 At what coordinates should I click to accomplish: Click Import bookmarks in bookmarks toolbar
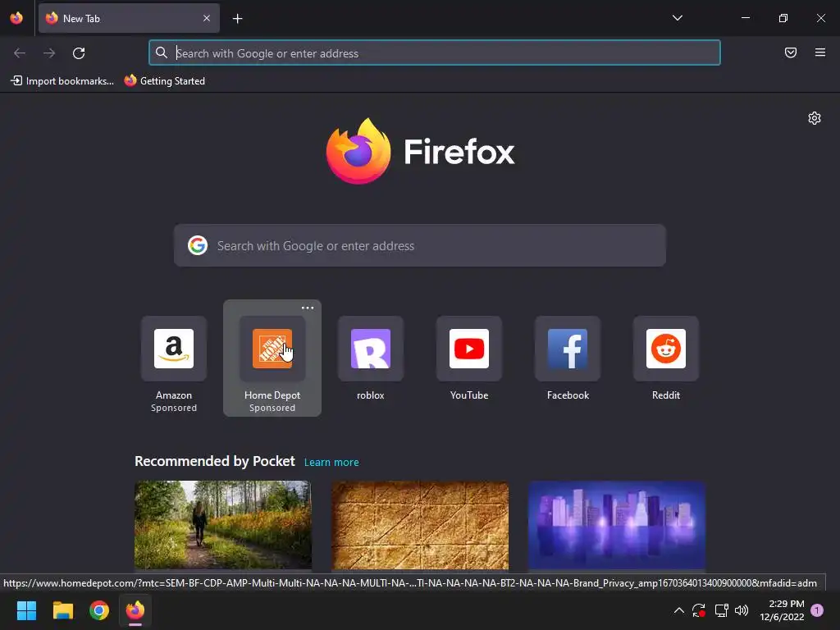click(62, 81)
